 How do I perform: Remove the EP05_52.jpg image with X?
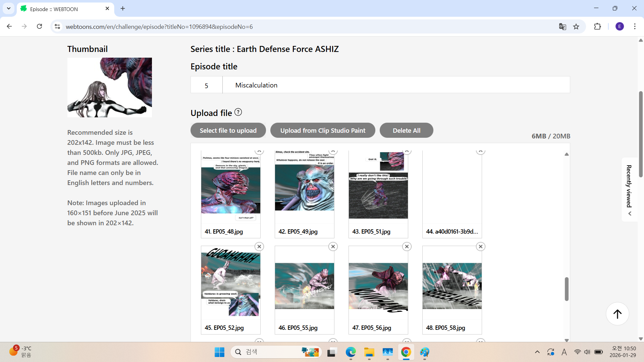(259, 247)
